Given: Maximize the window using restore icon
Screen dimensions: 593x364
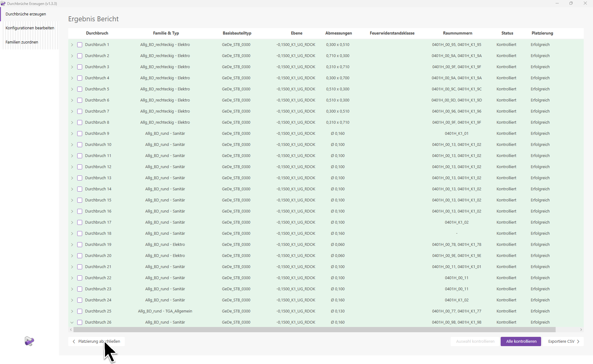Looking at the screenshot, I should tap(571, 3).
